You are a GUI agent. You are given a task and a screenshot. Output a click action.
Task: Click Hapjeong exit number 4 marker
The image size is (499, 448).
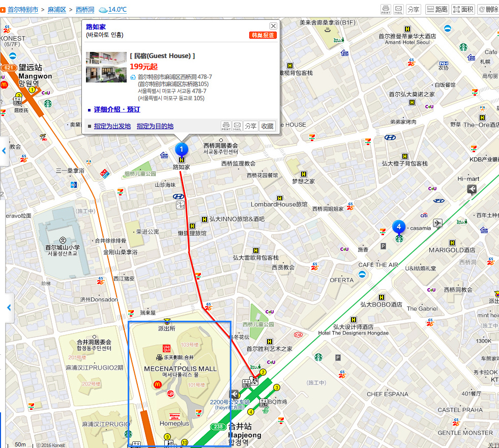(251, 412)
